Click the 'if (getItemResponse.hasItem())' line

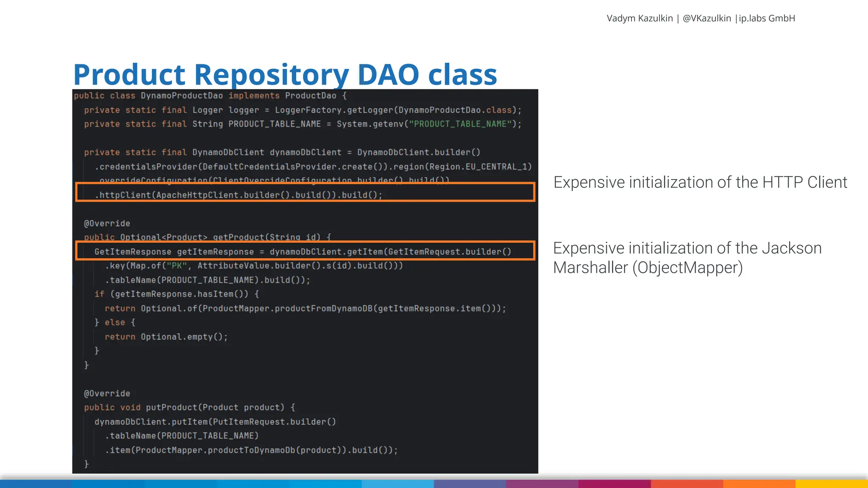pyautogui.click(x=176, y=294)
